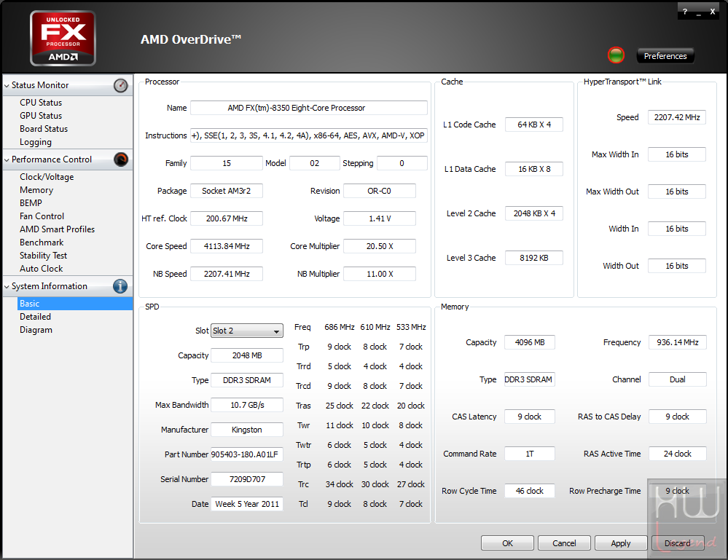Click the Discard button
Screen dimensions: 728x560
pos(678,543)
